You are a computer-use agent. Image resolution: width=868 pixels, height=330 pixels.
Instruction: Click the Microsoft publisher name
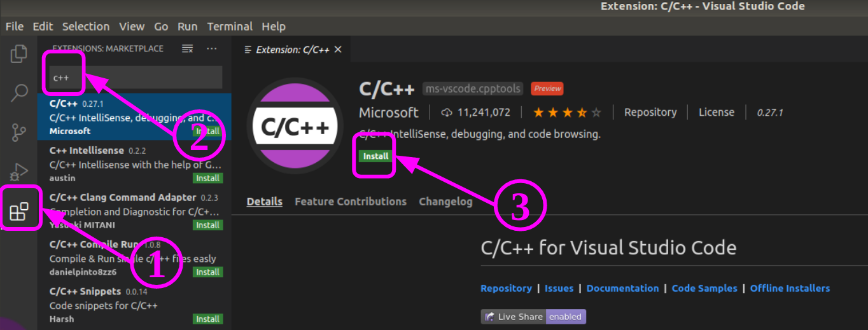(x=389, y=113)
